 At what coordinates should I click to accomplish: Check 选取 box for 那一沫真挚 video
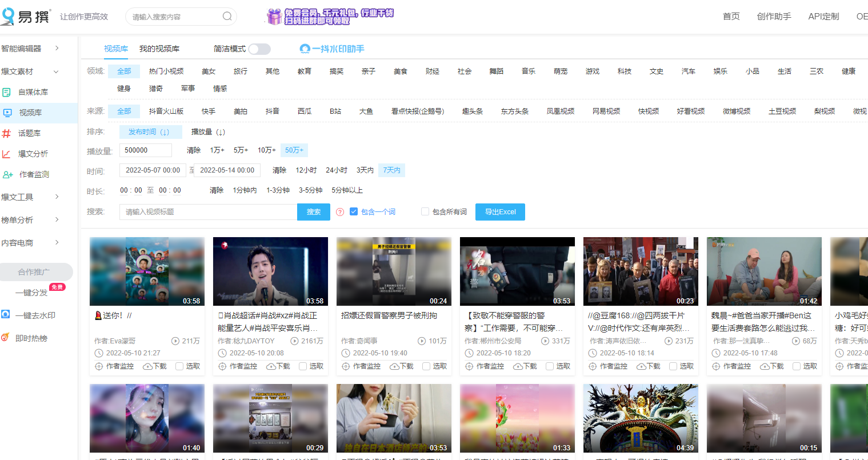797,366
